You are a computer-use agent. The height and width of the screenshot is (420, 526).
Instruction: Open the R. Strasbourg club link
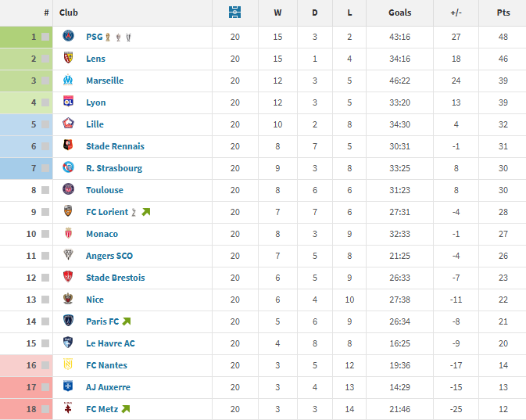click(x=114, y=168)
